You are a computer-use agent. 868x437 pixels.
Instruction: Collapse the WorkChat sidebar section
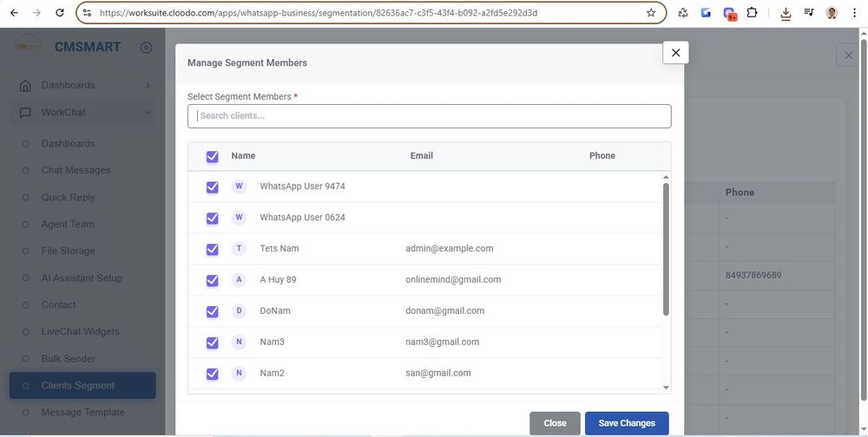click(148, 113)
